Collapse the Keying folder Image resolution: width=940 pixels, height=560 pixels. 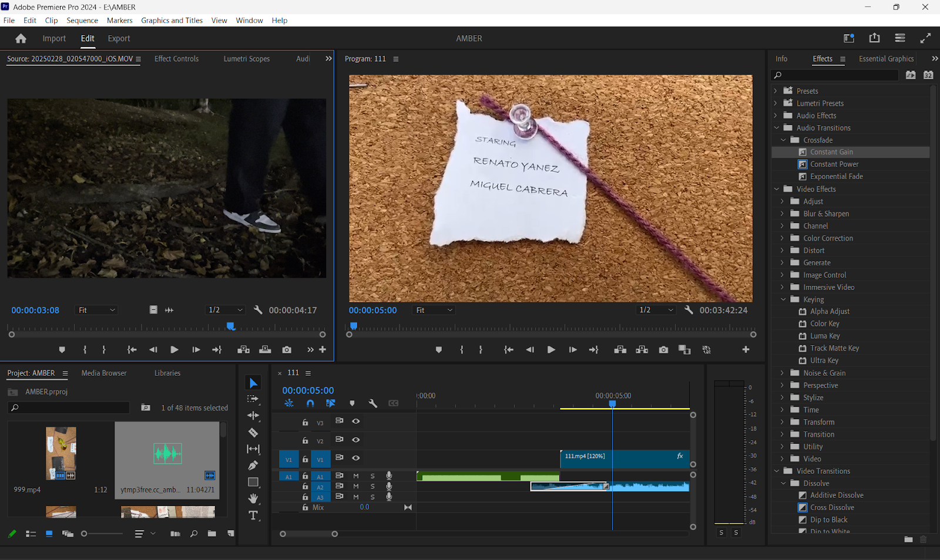(783, 299)
